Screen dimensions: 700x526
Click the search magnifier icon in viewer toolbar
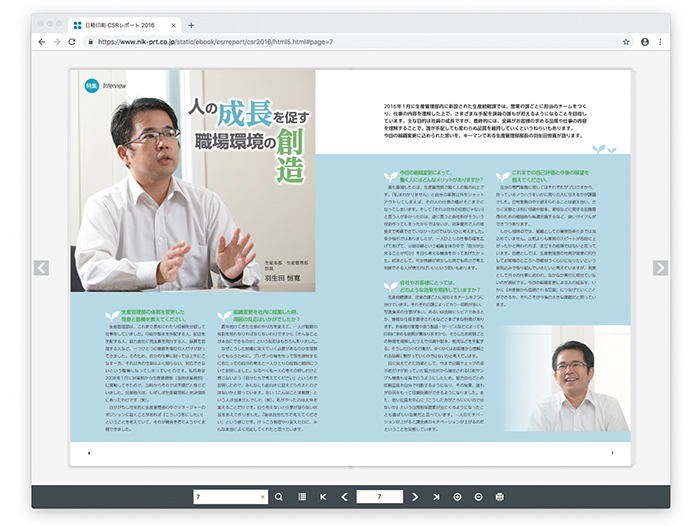(x=279, y=496)
